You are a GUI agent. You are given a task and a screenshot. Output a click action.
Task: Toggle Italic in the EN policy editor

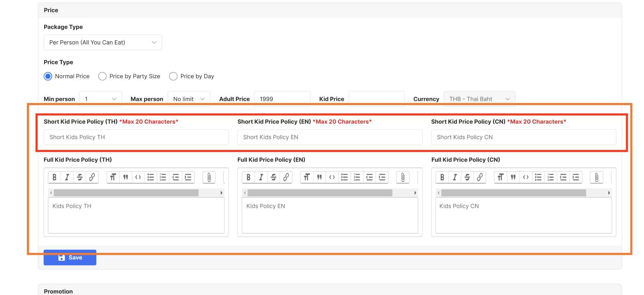tap(261, 177)
